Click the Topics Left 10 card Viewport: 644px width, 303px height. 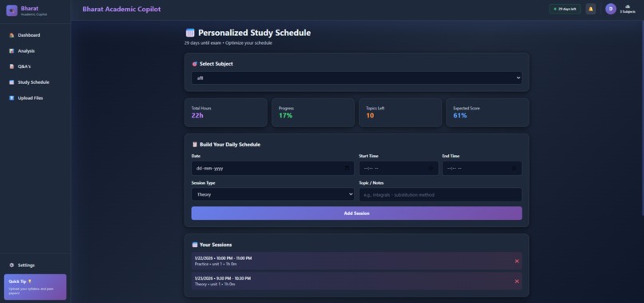click(400, 112)
